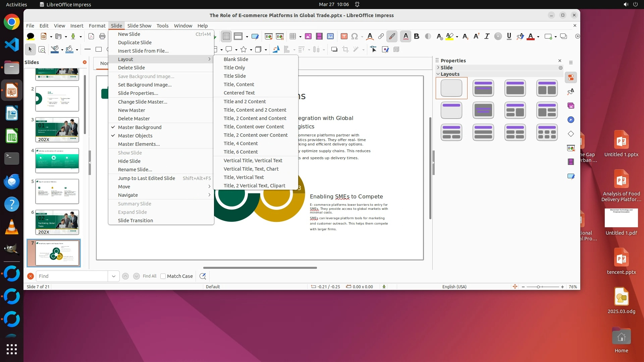Enable the Match Case checkbox

163,276
